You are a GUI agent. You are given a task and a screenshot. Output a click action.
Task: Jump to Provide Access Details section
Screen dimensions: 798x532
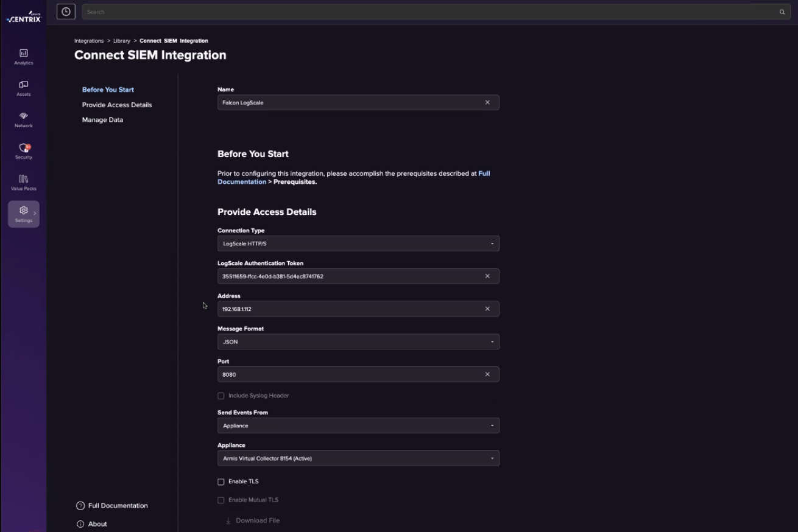coord(117,105)
